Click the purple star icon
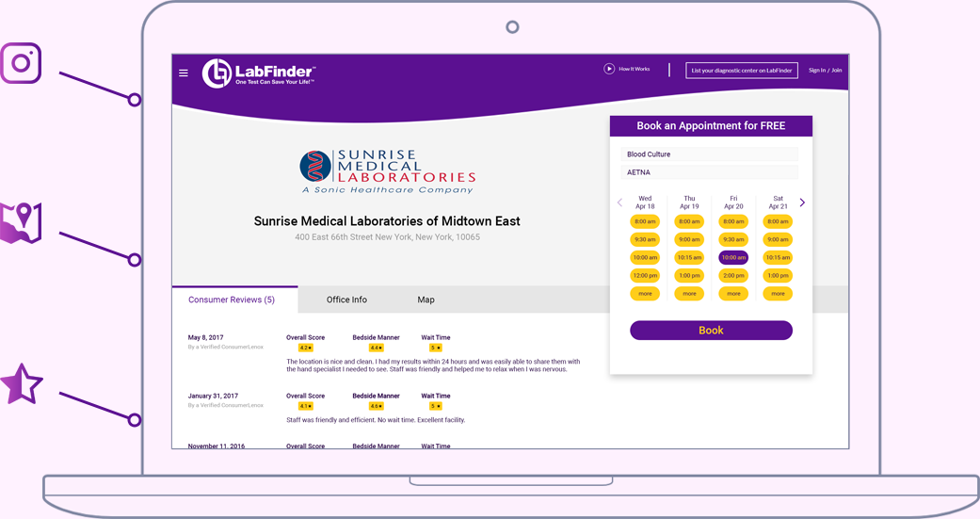Screen dimensions: 980x519 [22, 384]
